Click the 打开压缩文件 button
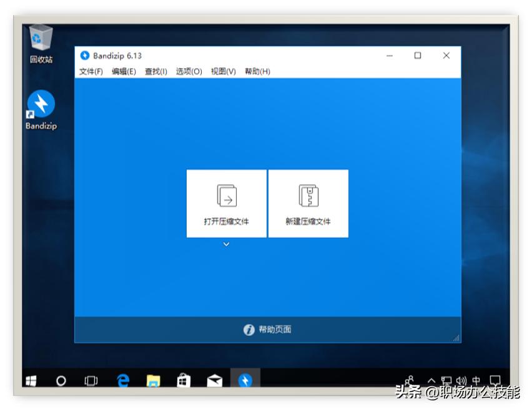This screenshot has width=532, height=411. 227,203
